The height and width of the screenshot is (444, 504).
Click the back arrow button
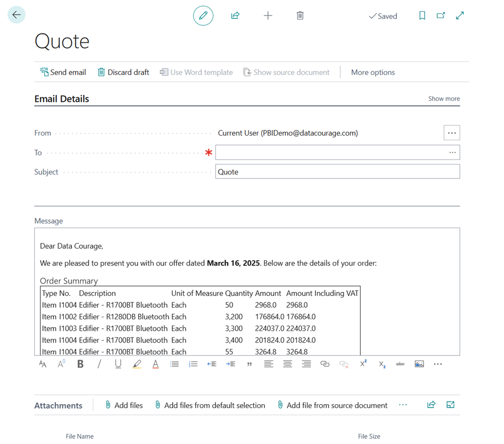[17, 15]
